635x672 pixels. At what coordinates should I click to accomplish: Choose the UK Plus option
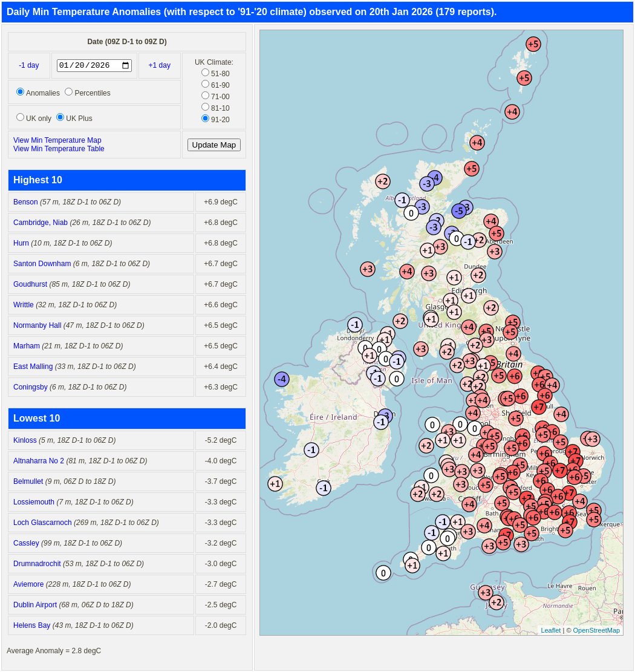tap(60, 117)
